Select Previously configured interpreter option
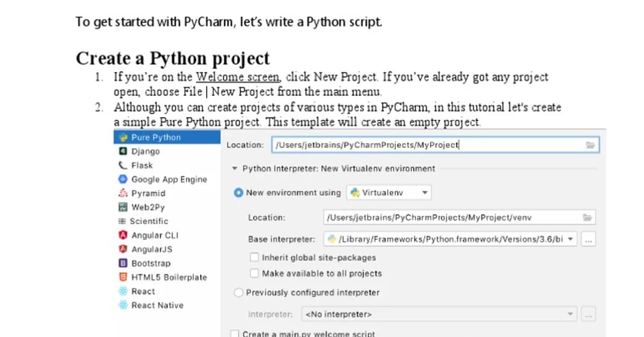 point(238,292)
